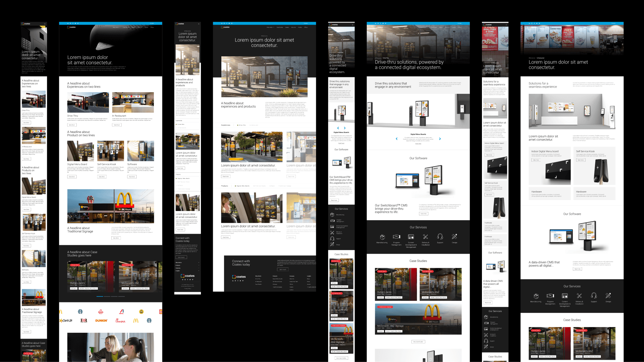Click the Self-Service Kiosks tab in the Products filter
This screenshot has height=362, width=644.
tap(259, 186)
